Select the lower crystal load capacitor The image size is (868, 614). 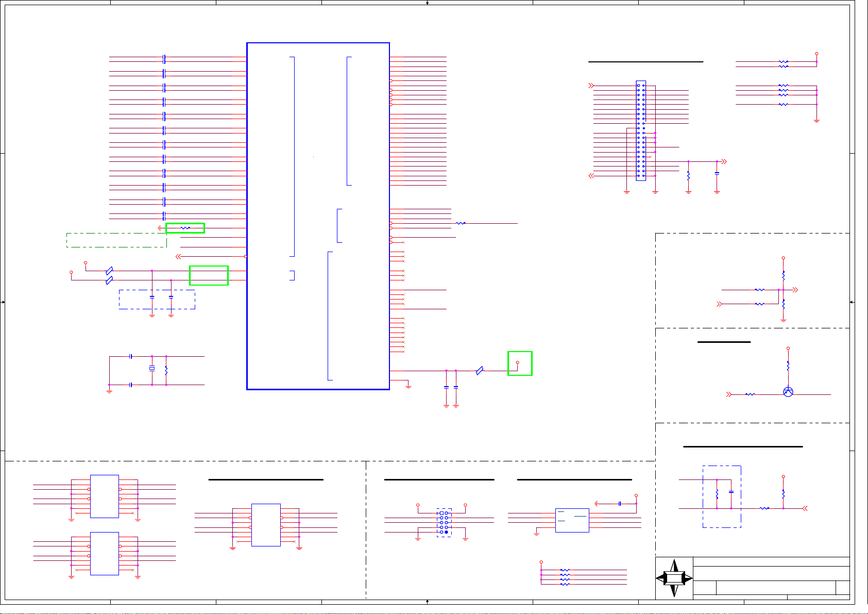[x=131, y=385]
